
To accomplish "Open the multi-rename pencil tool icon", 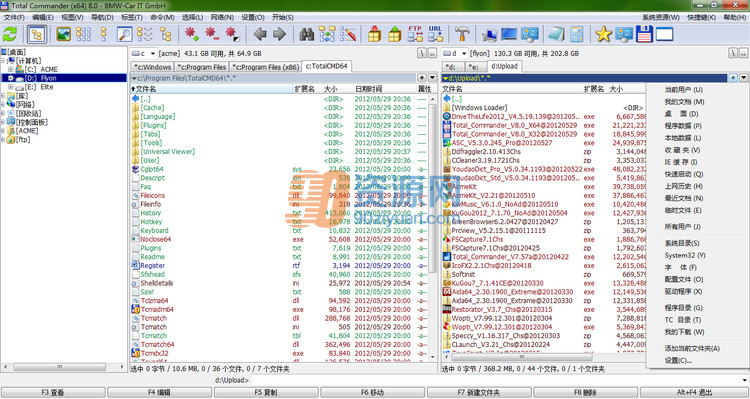I will (348, 34).
